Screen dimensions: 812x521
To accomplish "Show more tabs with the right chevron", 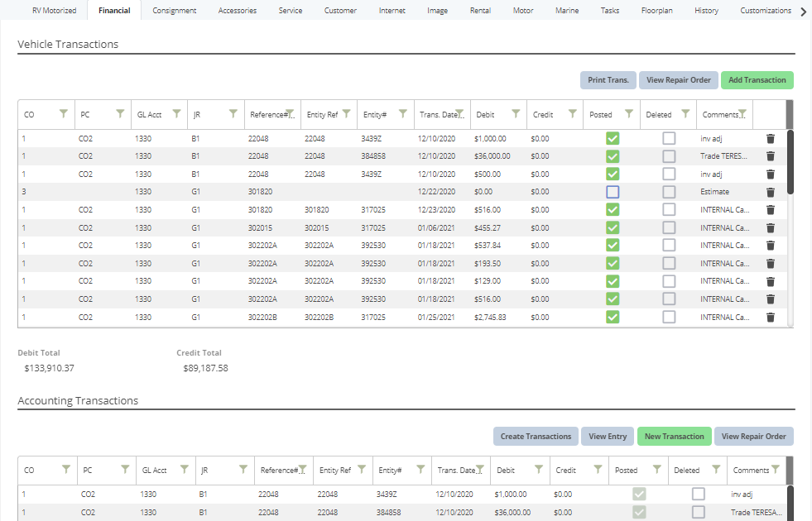I will [804, 12].
